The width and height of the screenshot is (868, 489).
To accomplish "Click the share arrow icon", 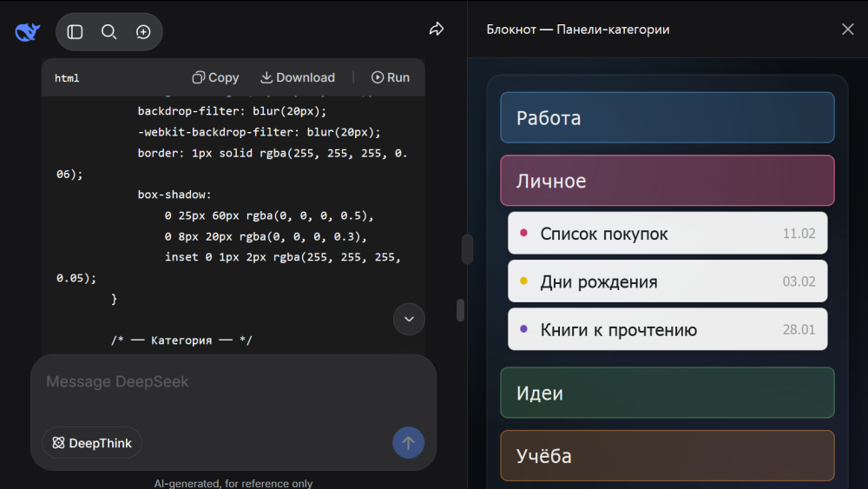I will coord(437,30).
